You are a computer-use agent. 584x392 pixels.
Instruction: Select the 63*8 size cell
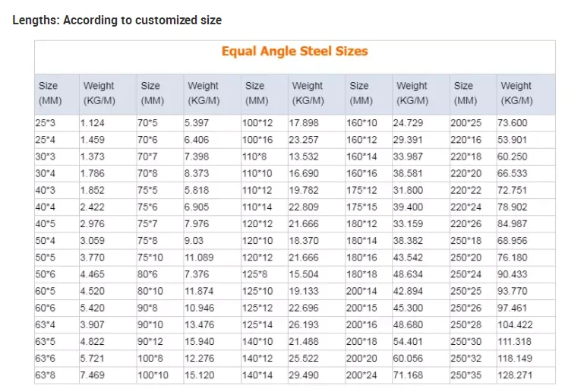coord(46,375)
